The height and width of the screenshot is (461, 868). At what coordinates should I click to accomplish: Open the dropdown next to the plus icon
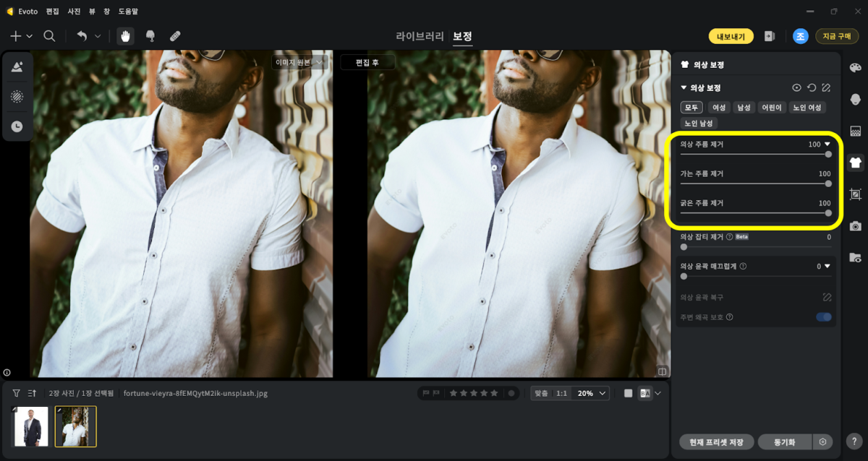30,36
